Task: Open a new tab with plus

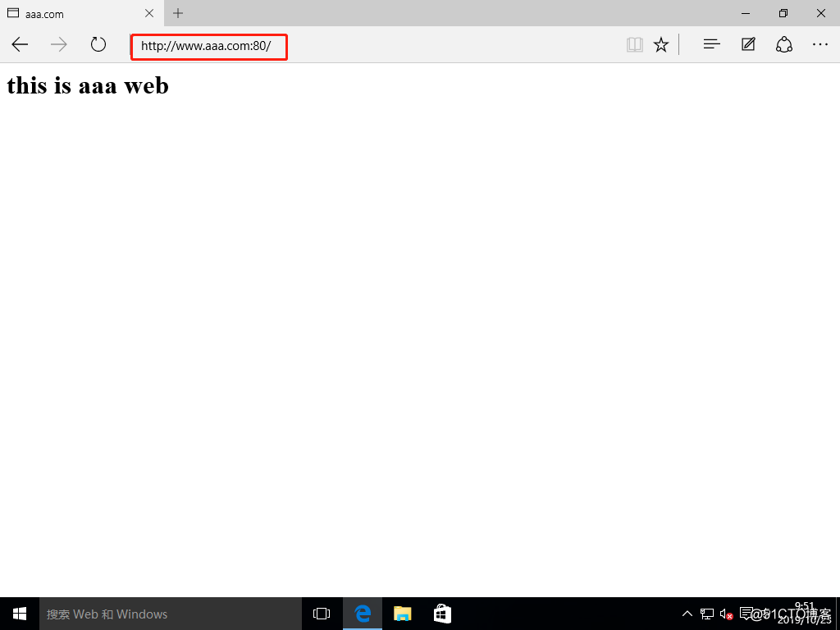Action: coord(178,13)
